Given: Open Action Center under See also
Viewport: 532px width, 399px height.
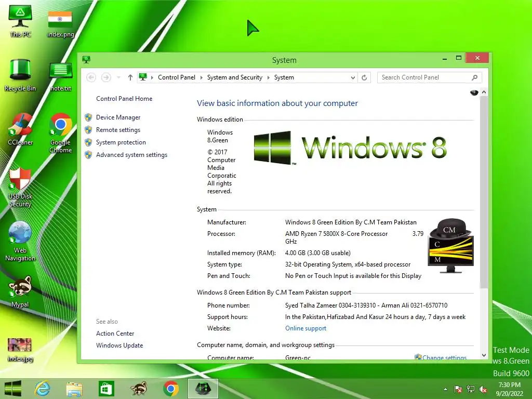Looking at the screenshot, I should 115,333.
